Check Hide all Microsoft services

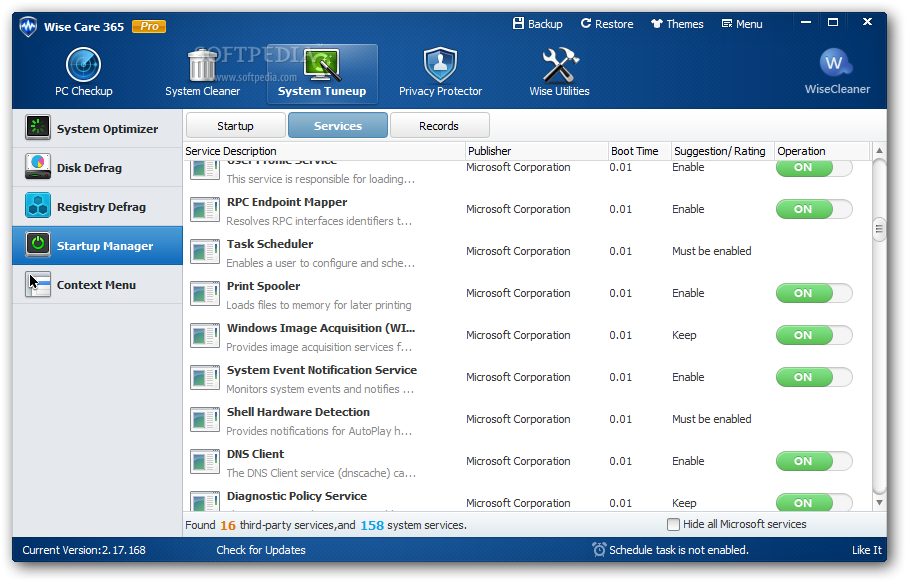tap(673, 524)
